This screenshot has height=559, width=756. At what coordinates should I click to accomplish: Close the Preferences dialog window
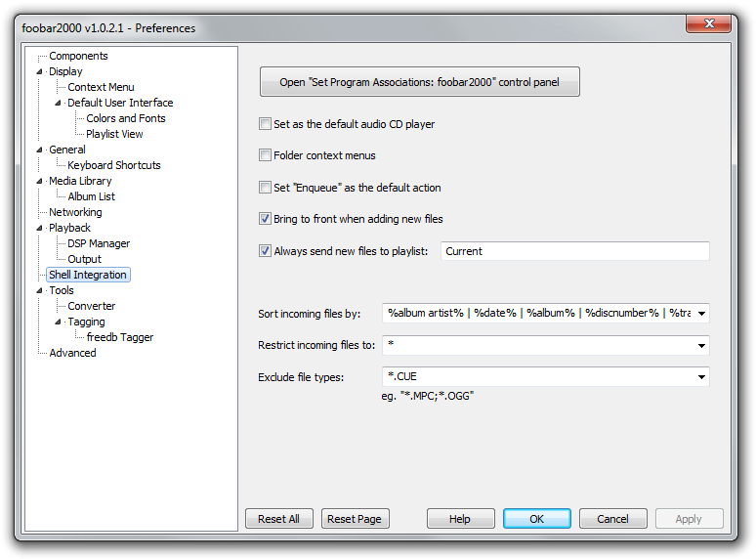(709, 24)
